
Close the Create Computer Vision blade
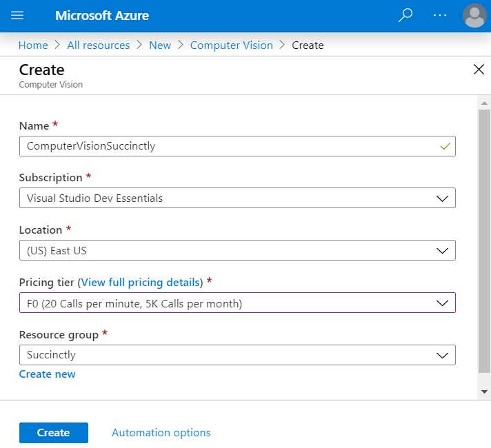[479, 70]
